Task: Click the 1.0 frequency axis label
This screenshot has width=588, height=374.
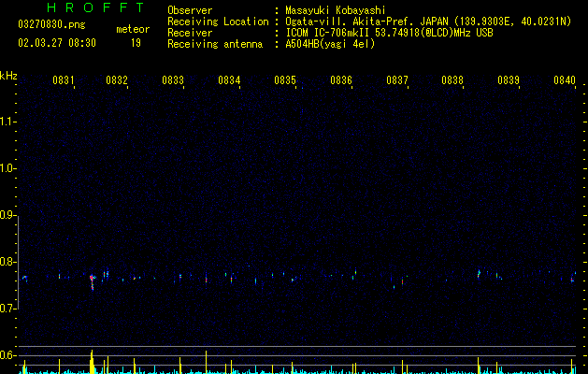Action: tap(7, 168)
